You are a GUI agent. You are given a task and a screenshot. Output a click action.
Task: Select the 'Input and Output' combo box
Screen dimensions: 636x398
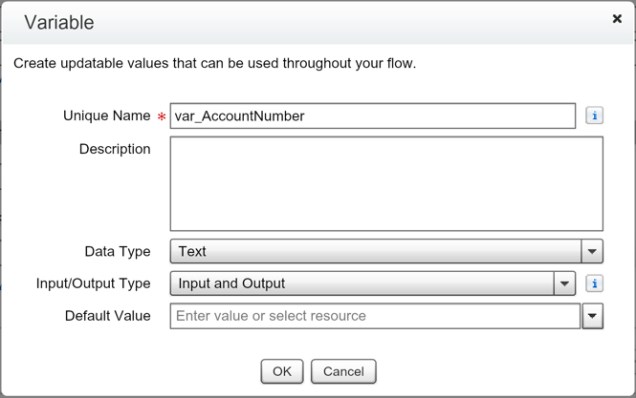[372, 283]
